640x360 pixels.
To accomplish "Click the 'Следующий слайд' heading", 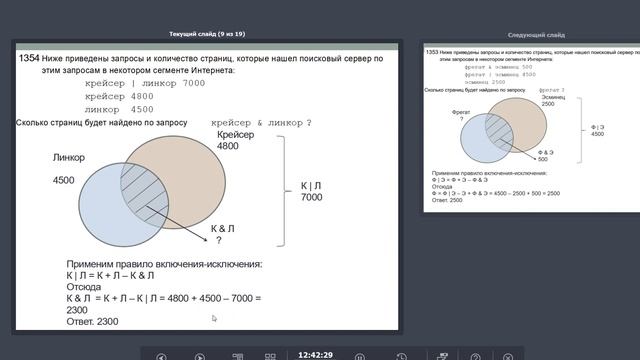I will click(536, 35).
